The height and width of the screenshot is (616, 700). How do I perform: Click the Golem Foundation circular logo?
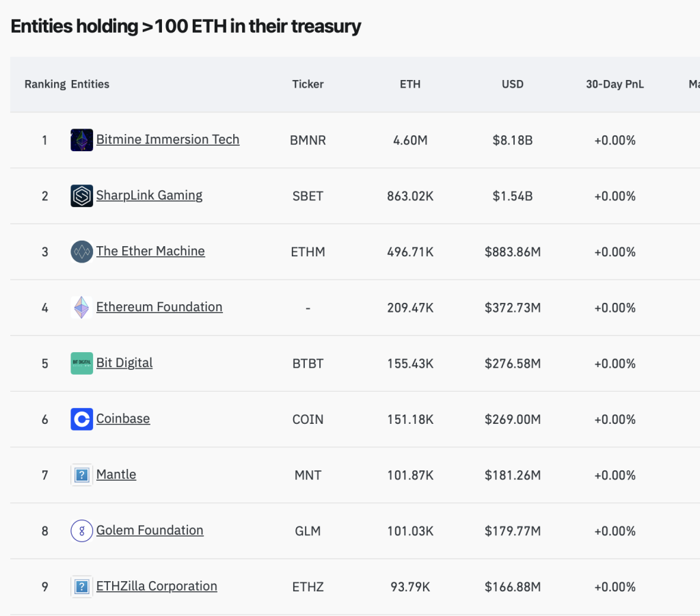point(82,531)
